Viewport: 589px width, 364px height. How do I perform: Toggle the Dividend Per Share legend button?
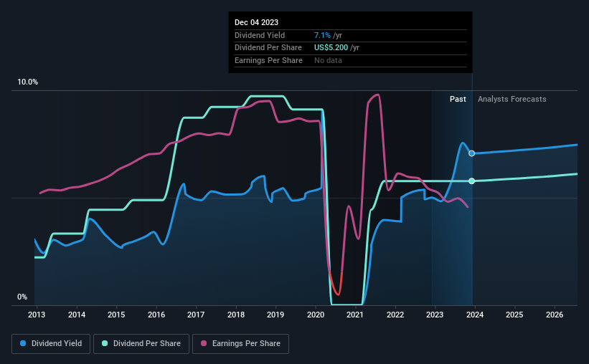[x=141, y=344]
